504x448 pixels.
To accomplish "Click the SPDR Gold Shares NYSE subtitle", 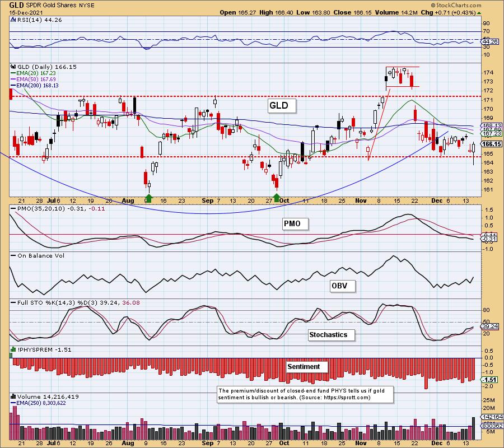I will tap(60, 6).
